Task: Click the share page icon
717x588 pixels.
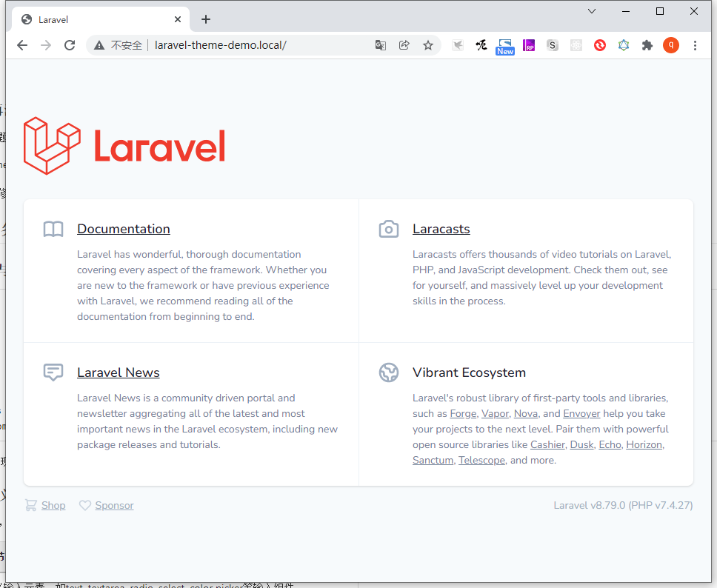Action: (404, 45)
